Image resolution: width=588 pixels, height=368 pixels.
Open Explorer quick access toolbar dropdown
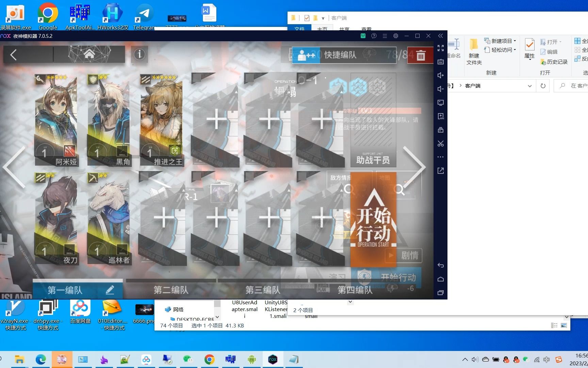(x=323, y=18)
